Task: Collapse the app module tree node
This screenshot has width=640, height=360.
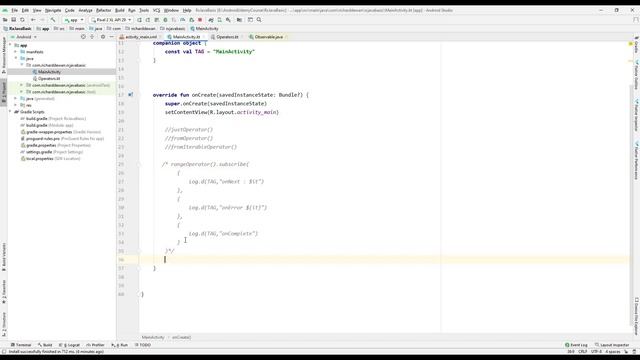Action: (10, 45)
